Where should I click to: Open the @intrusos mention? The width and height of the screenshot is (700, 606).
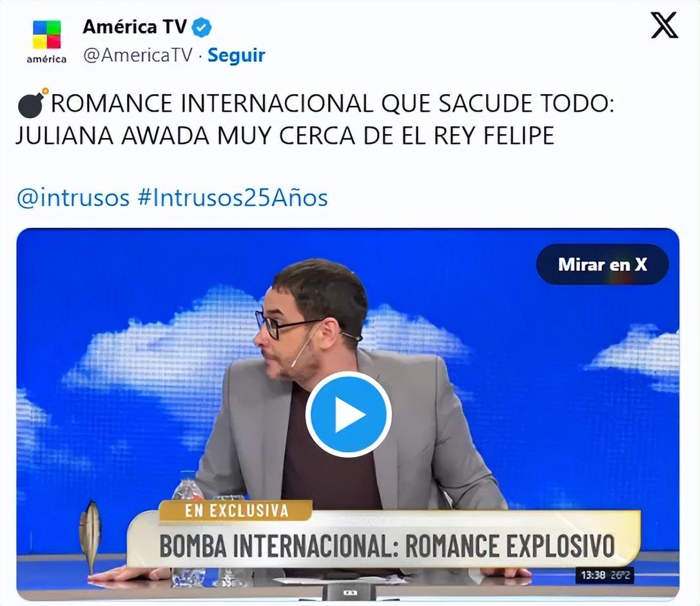point(73,197)
